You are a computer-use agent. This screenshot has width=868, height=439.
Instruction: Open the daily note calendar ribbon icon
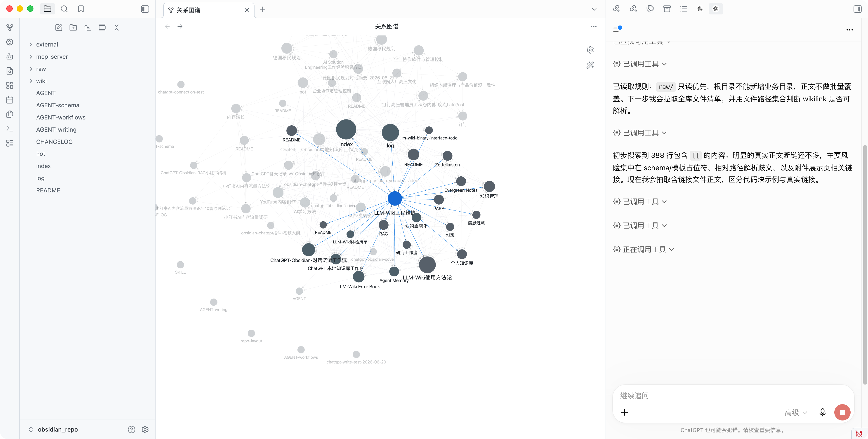(x=10, y=100)
